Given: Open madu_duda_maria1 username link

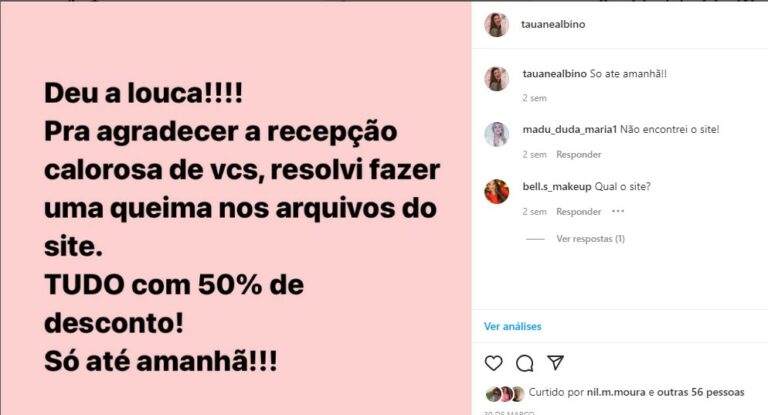Looking at the screenshot, I should point(570,129).
